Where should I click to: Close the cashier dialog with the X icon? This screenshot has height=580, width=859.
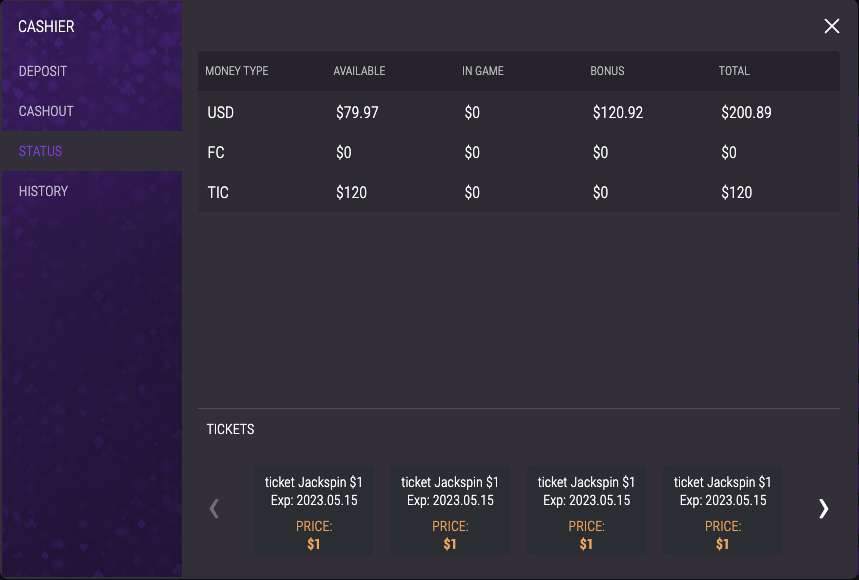[x=831, y=26]
